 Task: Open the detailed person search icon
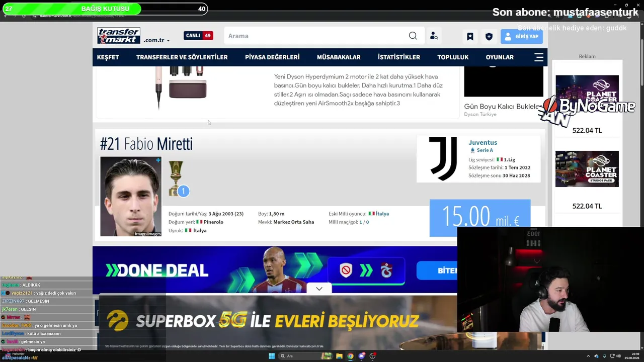434,36
